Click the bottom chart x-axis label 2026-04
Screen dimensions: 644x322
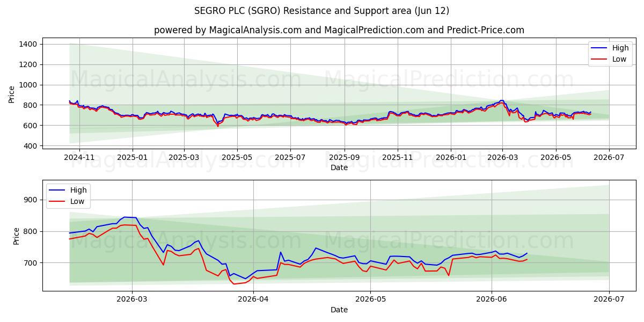pyautogui.click(x=253, y=300)
